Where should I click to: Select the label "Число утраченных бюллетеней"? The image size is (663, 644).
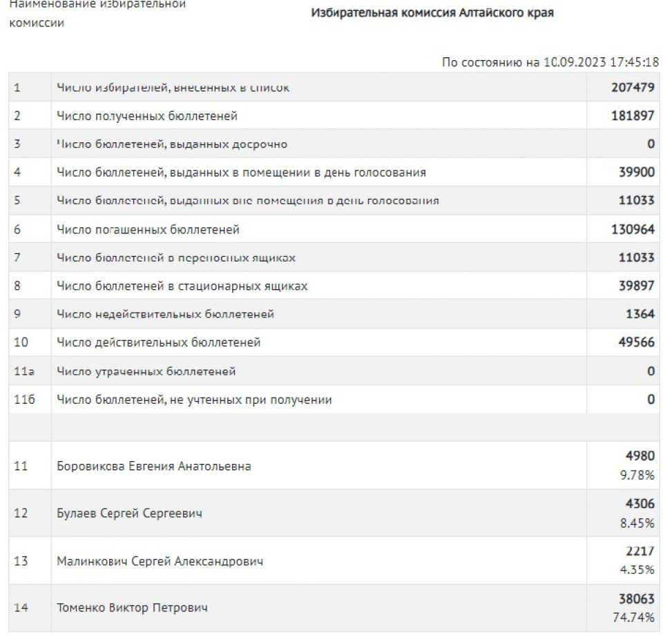tap(146, 371)
